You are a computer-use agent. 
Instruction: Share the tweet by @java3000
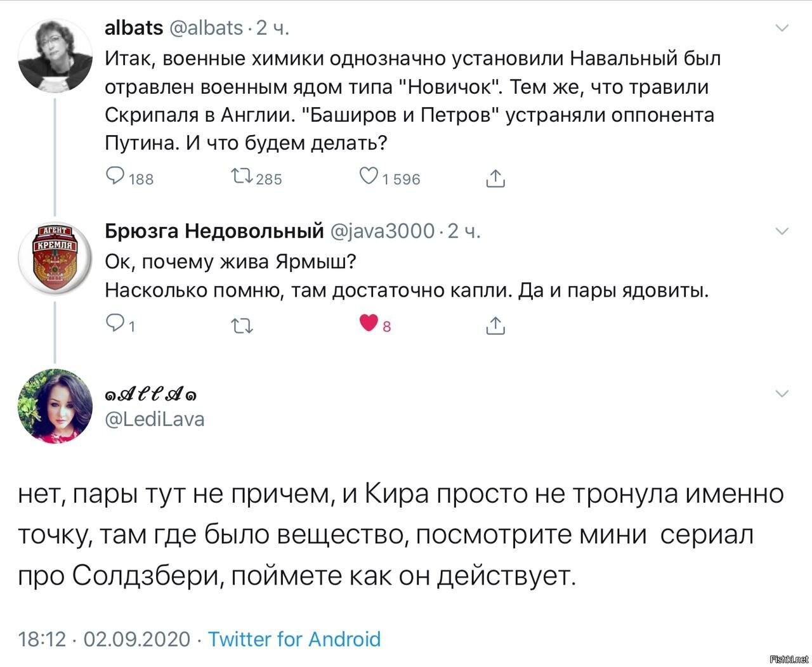495,325
